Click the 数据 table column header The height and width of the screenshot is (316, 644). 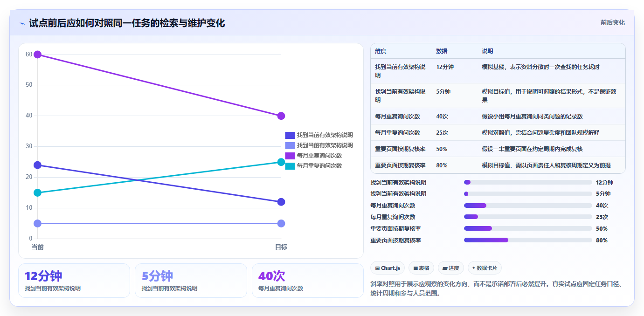pyautogui.click(x=442, y=51)
